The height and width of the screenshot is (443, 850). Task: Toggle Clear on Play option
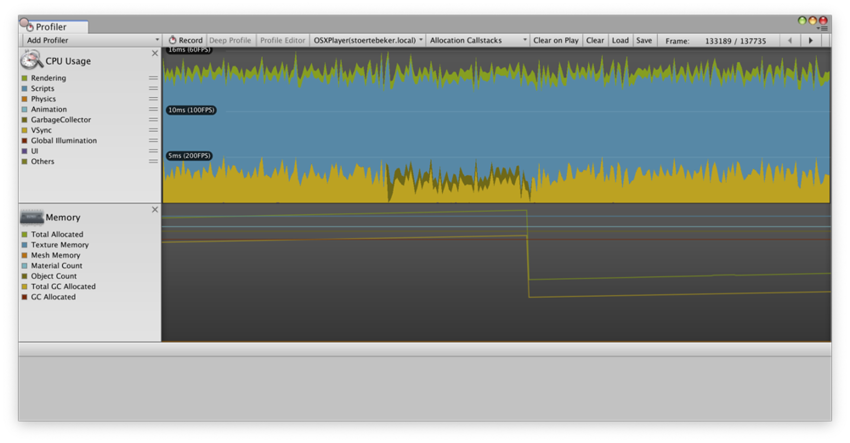click(x=556, y=41)
